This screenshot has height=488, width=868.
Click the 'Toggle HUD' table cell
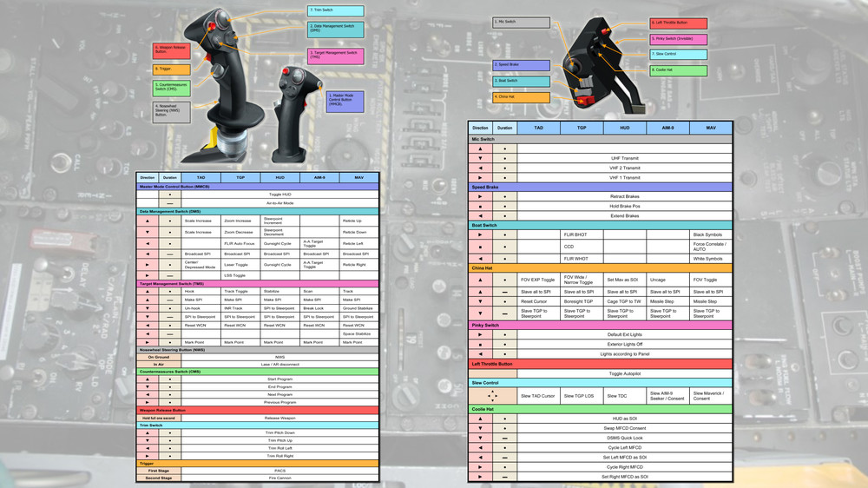pyautogui.click(x=280, y=195)
